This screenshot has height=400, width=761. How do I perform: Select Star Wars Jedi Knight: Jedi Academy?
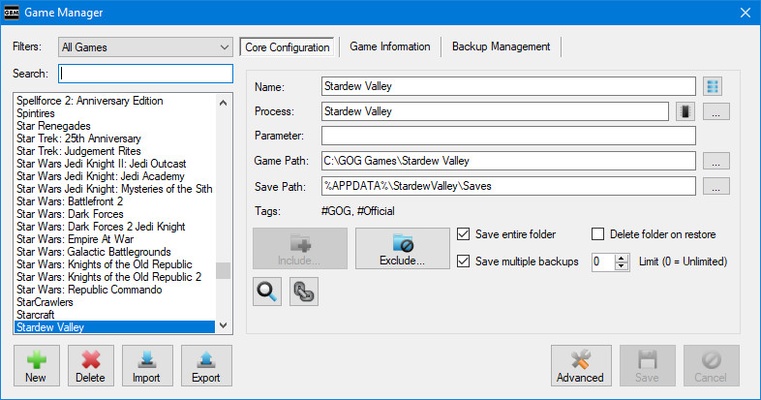(115, 176)
